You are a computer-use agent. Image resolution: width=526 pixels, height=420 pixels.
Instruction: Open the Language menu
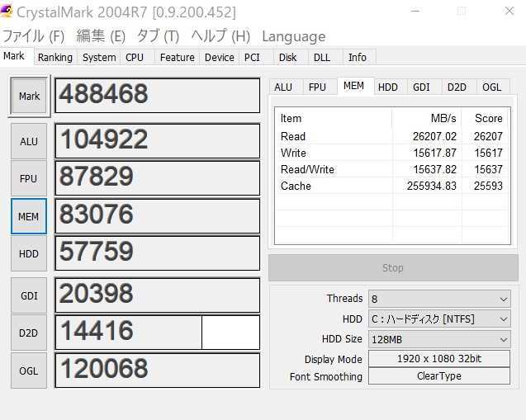[293, 36]
